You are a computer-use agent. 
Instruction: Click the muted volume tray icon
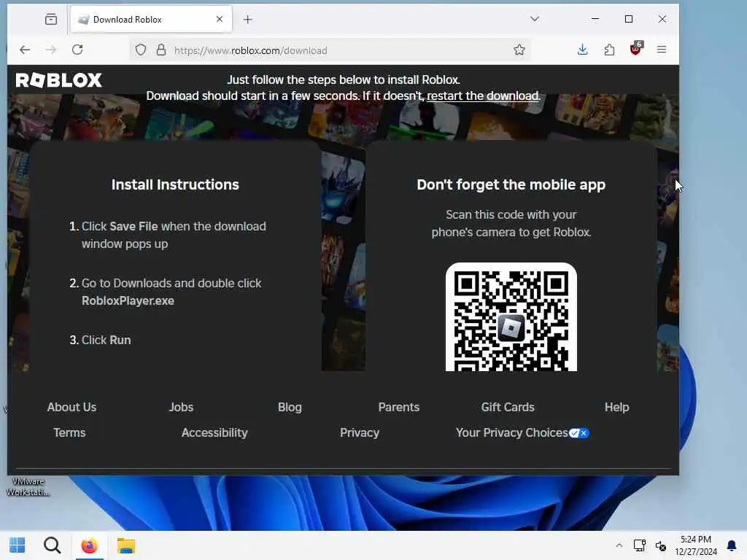660,545
